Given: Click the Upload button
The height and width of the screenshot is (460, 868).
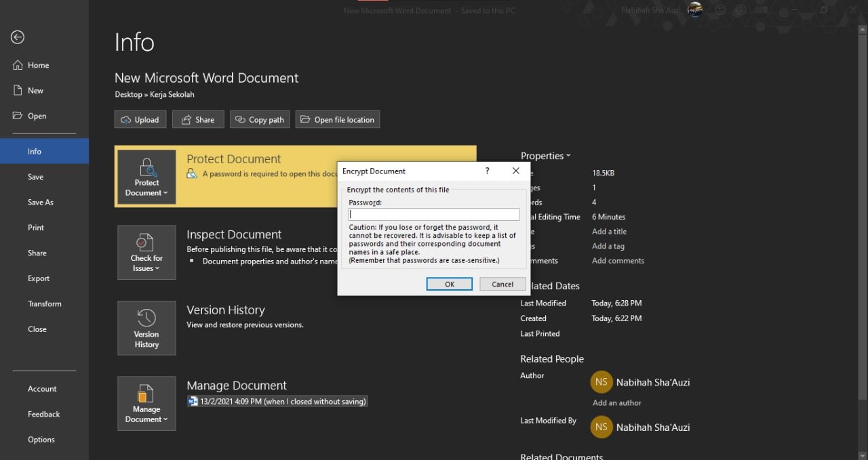Looking at the screenshot, I should coord(140,119).
